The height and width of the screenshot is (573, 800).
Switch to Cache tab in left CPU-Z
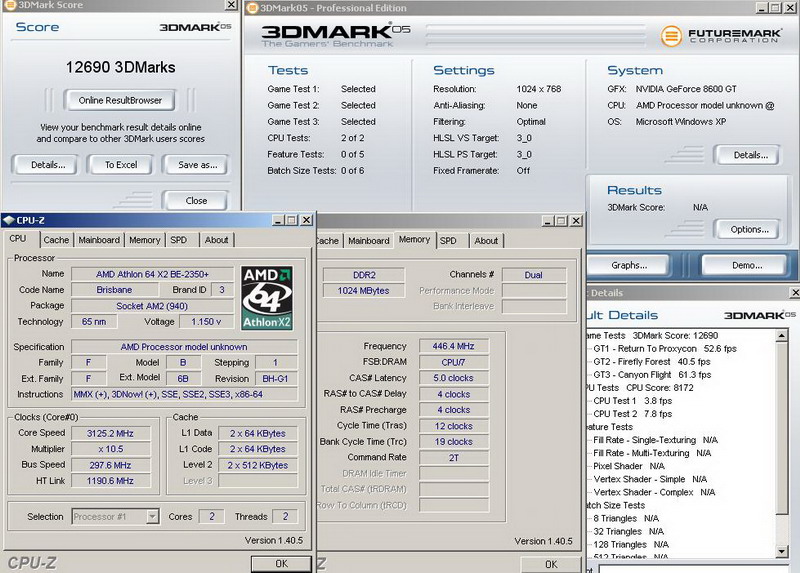click(56, 240)
